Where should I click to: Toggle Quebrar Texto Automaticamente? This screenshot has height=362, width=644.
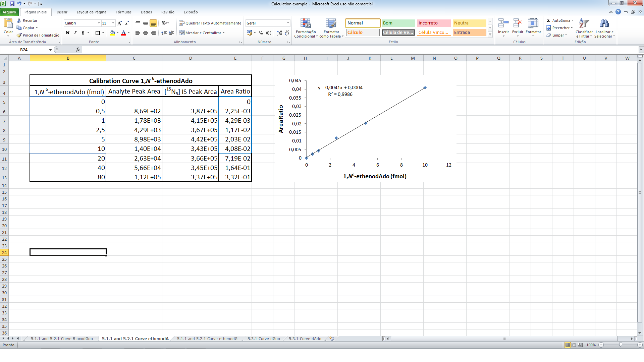point(210,23)
